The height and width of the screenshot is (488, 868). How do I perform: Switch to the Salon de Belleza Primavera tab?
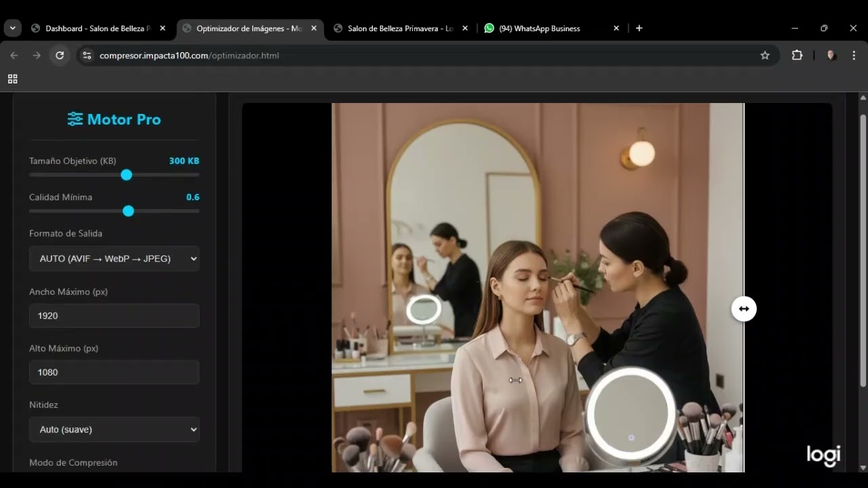pos(400,28)
